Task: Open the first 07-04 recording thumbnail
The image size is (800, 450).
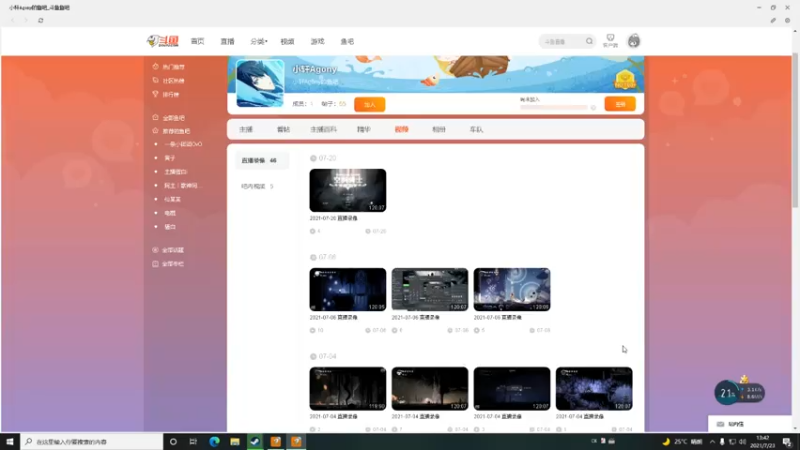Action: click(347, 388)
